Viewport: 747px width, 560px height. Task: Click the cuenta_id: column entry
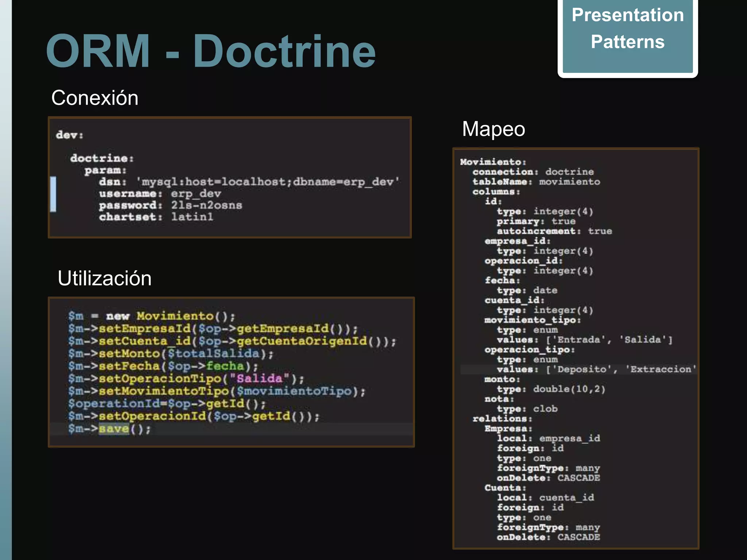point(515,300)
